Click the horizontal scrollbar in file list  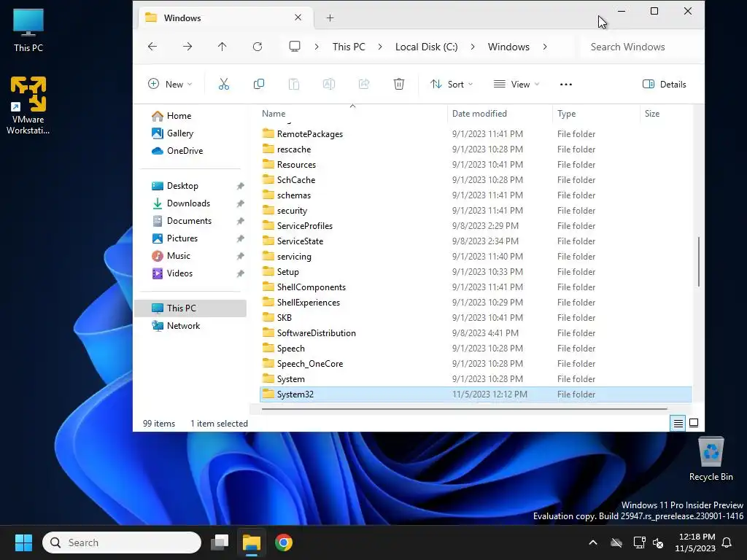(x=465, y=408)
